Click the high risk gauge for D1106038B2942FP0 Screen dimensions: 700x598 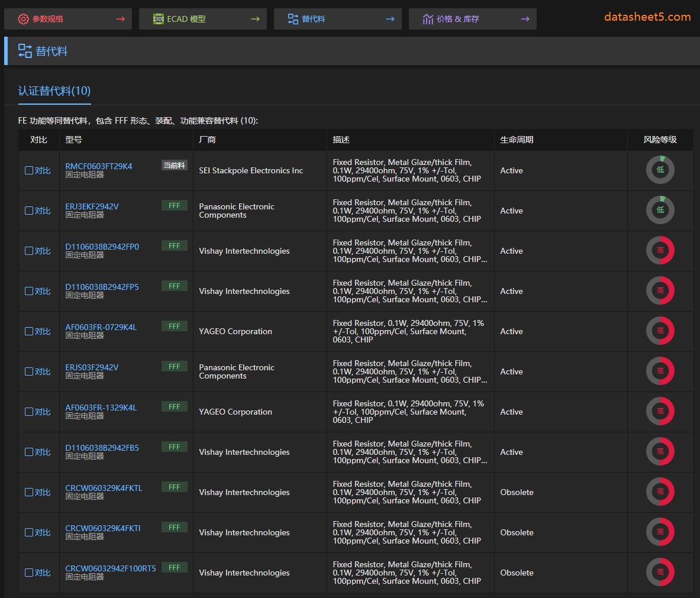660,250
